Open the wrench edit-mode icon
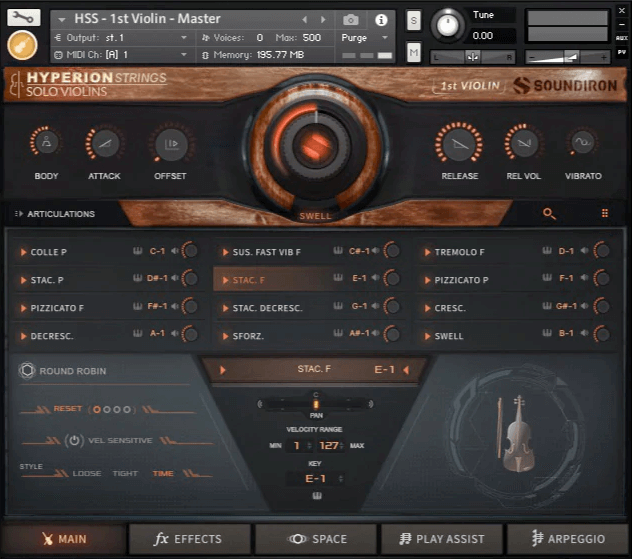The height and width of the screenshot is (559, 632). (23, 17)
